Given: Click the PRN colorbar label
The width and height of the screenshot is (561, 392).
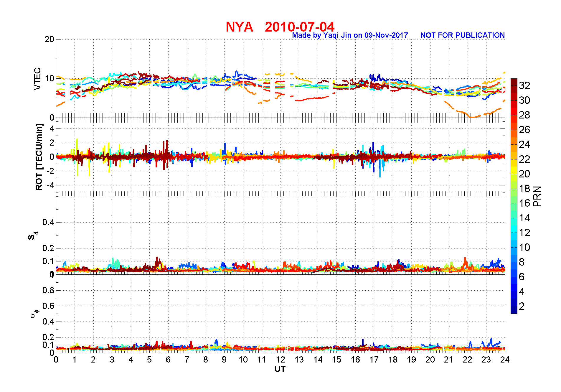Looking at the screenshot, I should click(x=537, y=196).
